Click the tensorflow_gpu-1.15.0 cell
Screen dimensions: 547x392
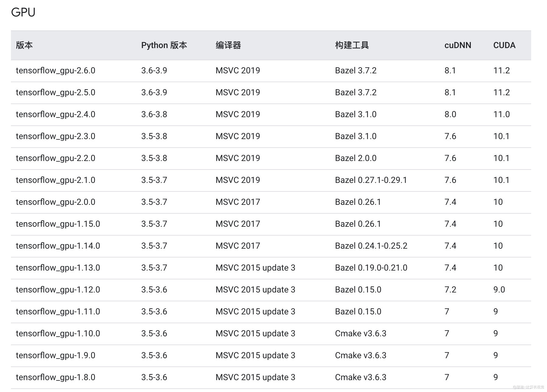coord(58,224)
